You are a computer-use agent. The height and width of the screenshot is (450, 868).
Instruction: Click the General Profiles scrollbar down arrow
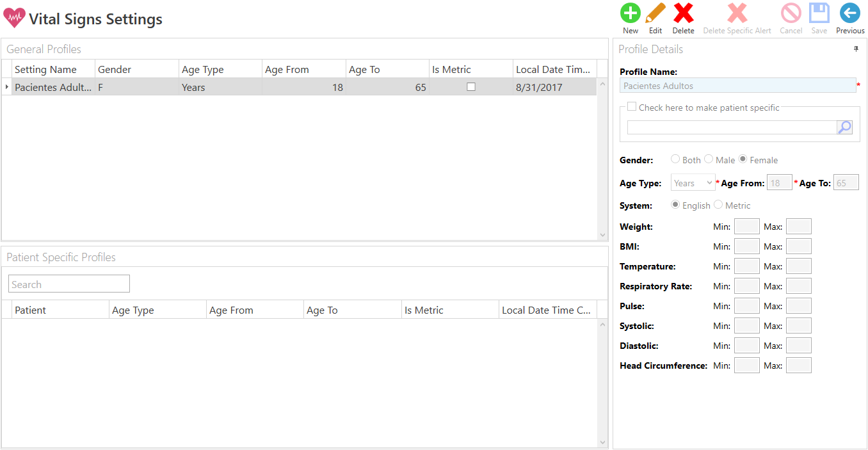(602, 235)
